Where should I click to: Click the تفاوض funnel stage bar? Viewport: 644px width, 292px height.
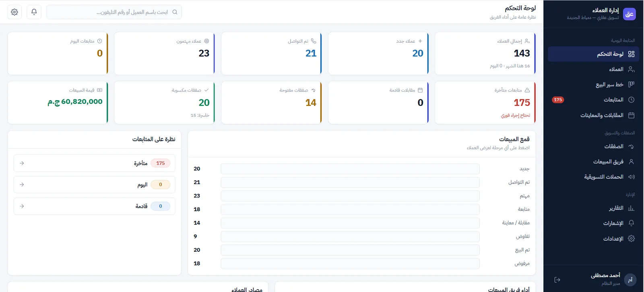350,236
